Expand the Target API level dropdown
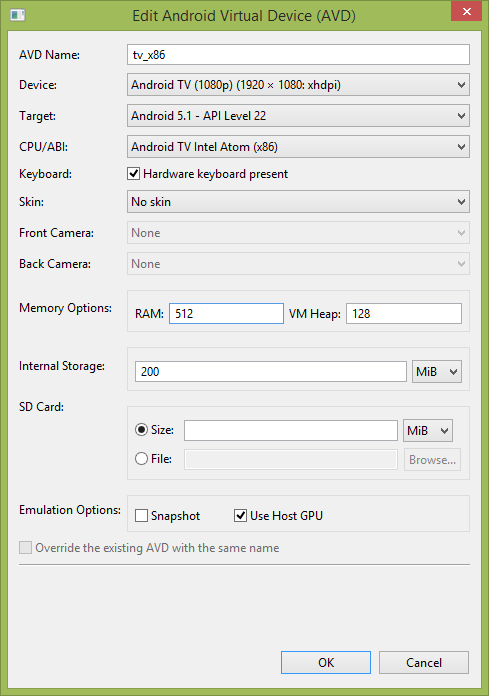Viewport: 489px width, 696px height. tap(298, 116)
